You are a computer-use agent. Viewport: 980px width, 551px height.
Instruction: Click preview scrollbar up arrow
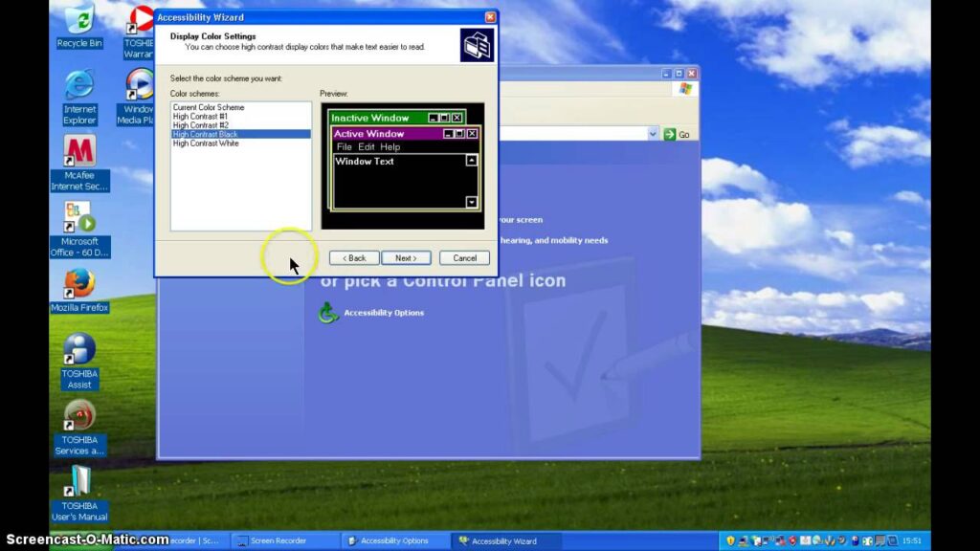pos(471,161)
